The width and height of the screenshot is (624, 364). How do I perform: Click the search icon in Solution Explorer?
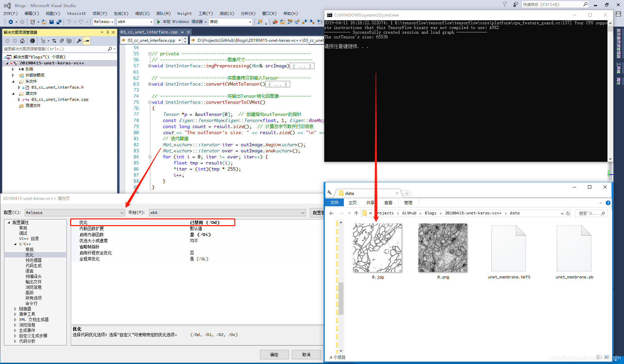pyautogui.click(x=110, y=49)
